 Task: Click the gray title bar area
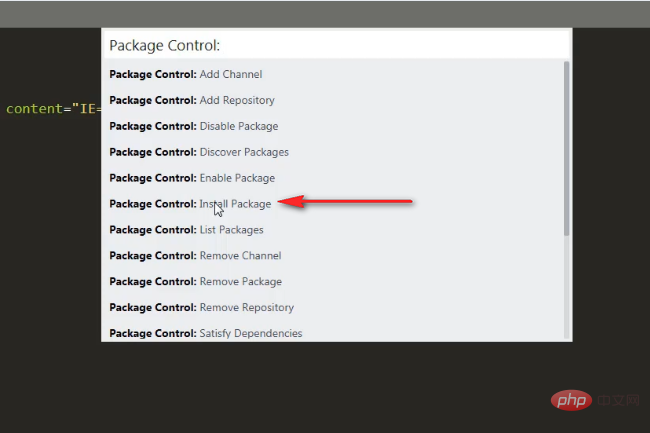(x=325, y=15)
